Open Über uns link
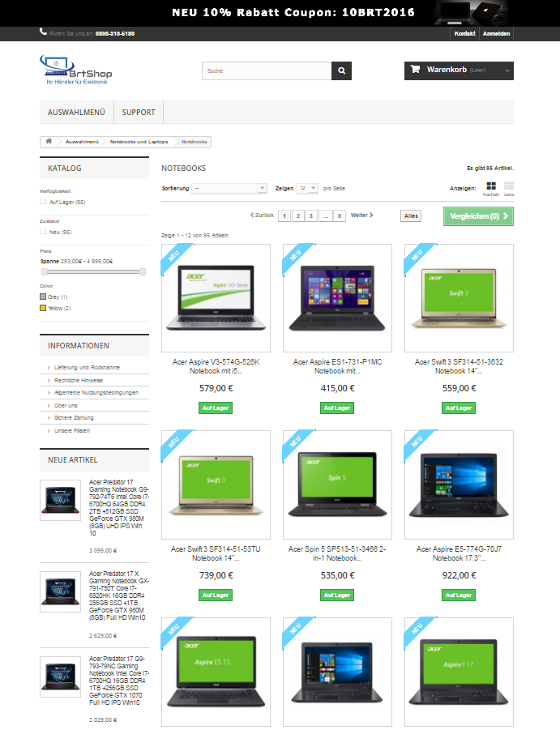Screen dimensions: 560x730 point(66,405)
